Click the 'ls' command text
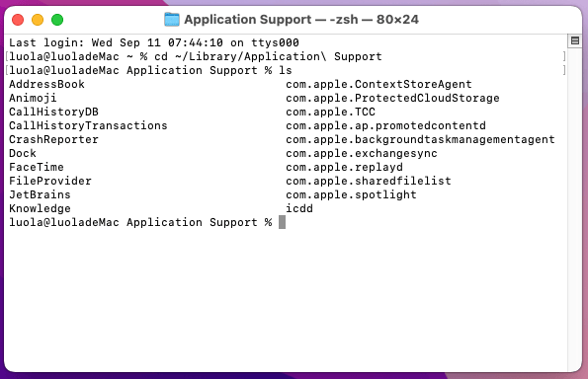588x379 pixels. [x=285, y=70]
